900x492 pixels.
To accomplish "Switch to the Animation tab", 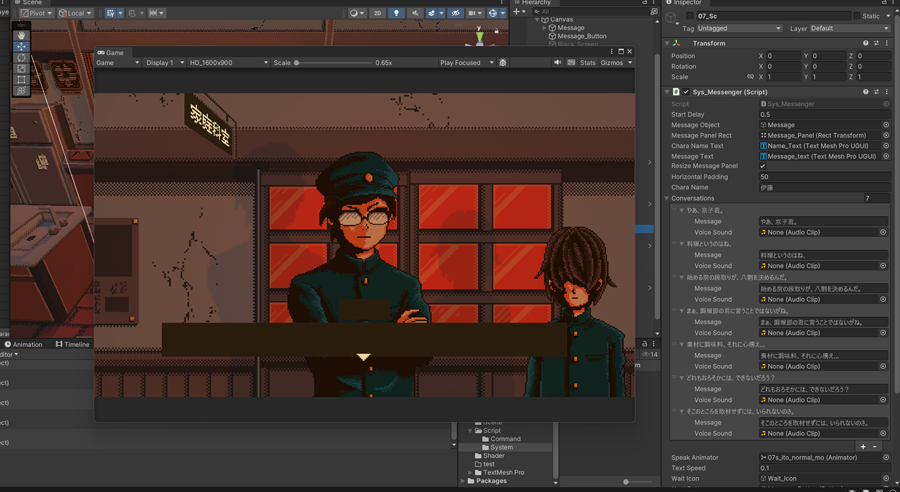I will [26, 344].
